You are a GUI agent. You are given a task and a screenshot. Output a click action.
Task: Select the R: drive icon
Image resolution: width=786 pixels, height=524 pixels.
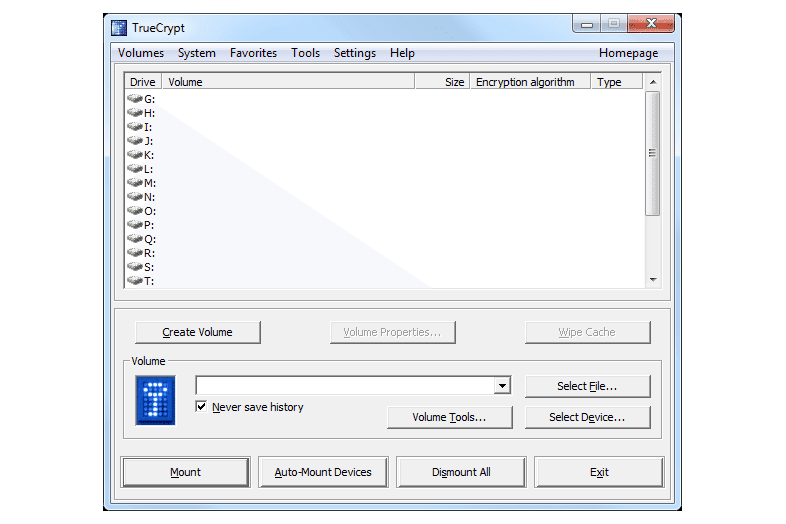click(x=135, y=253)
